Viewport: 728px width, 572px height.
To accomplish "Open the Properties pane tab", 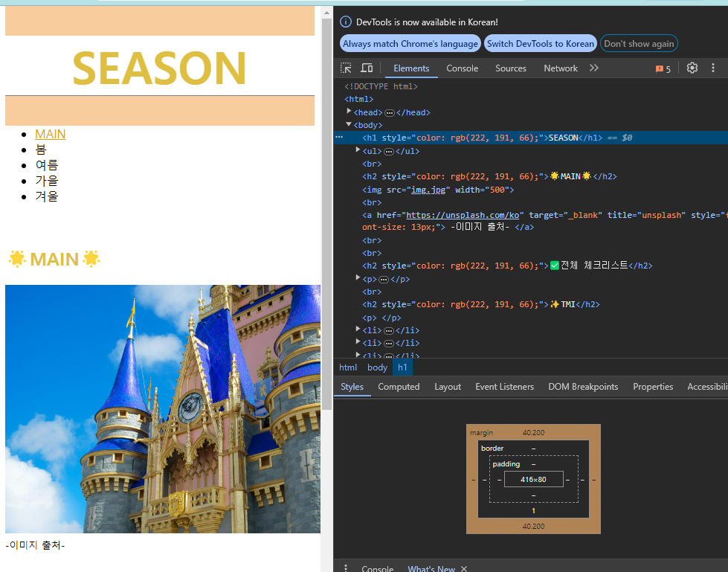I will pyautogui.click(x=653, y=387).
